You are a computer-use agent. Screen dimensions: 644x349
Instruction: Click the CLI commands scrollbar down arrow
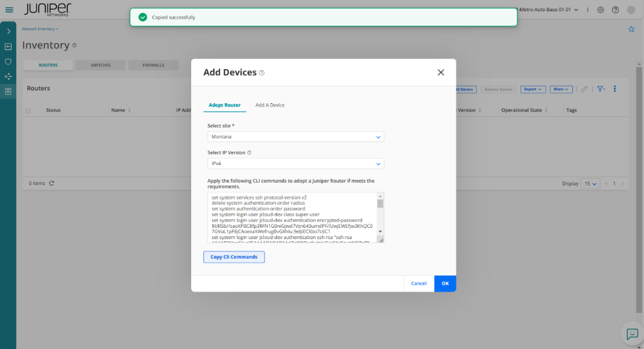(x=380, y=231)
